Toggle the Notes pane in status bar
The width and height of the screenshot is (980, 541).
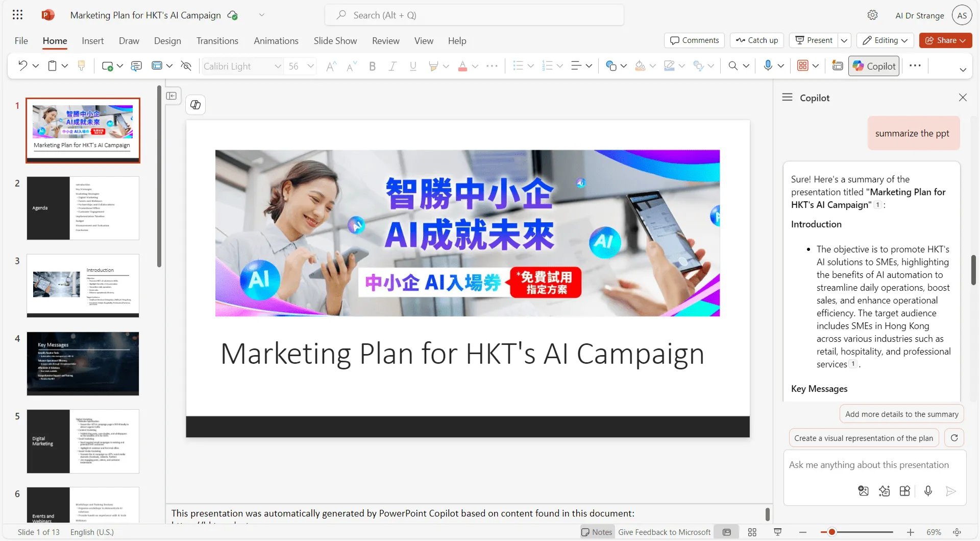tap(597, 532)
